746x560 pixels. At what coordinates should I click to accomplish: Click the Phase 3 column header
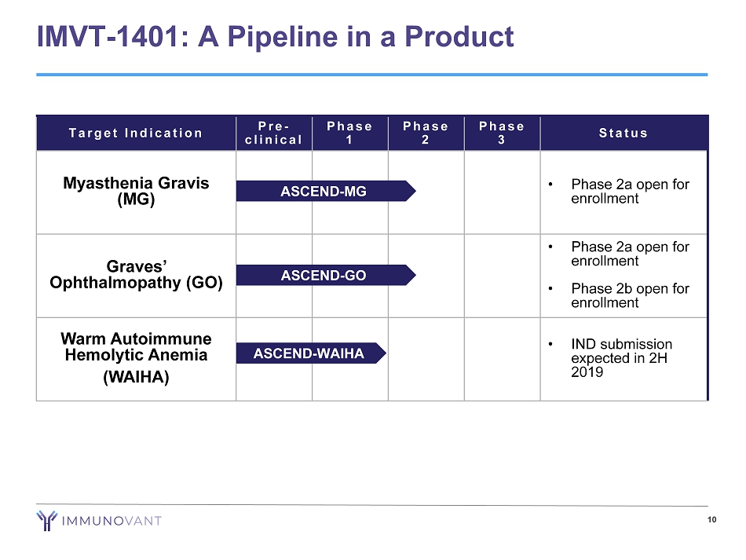(502, 133)
